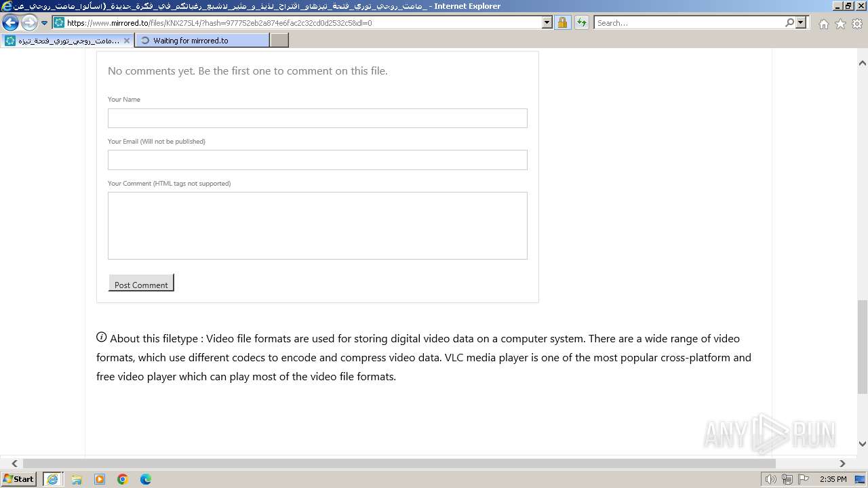The height and width of the screenshot is (488, 868).
Task: Click the horizontal scrollbar thumb
Action: tap(399, 464)
